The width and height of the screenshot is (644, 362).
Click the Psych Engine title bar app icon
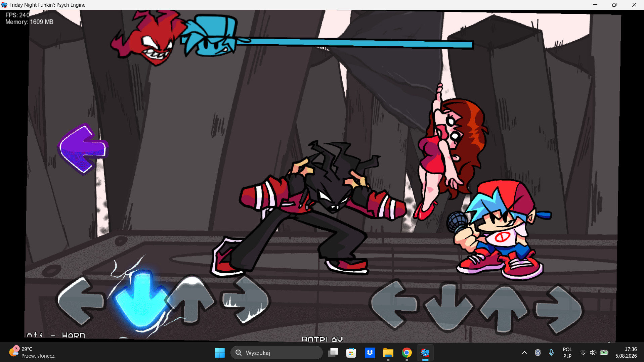(4, 5)
